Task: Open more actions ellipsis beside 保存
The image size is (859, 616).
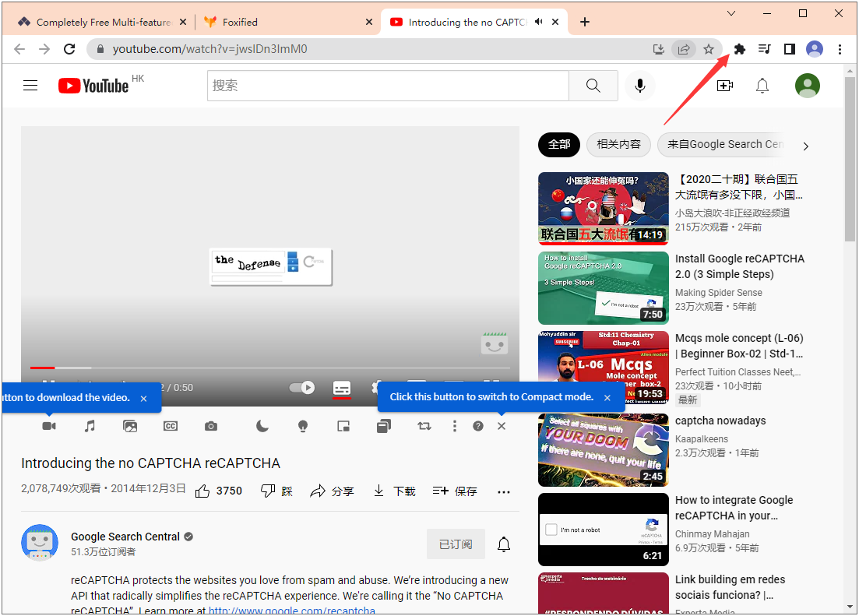Action: (x=504, y=492)
